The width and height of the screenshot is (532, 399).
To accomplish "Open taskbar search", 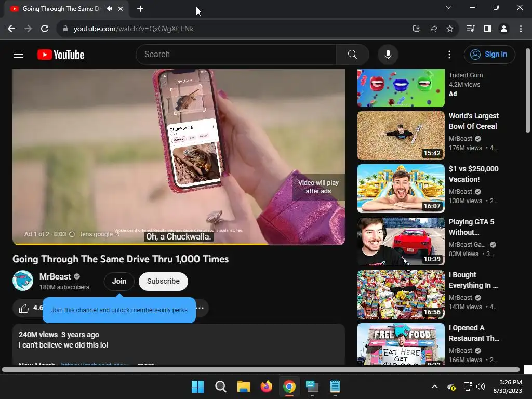I will (220, 387).
